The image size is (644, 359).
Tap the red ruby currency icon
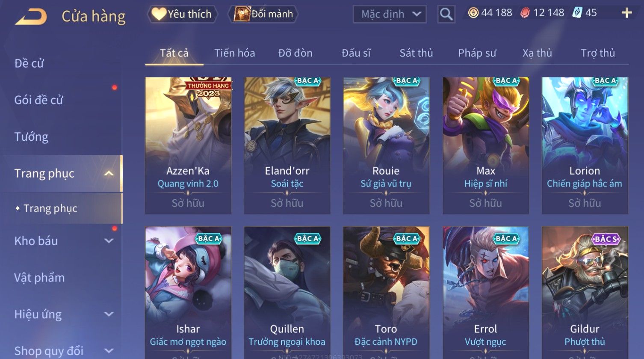tap(525, 13)
